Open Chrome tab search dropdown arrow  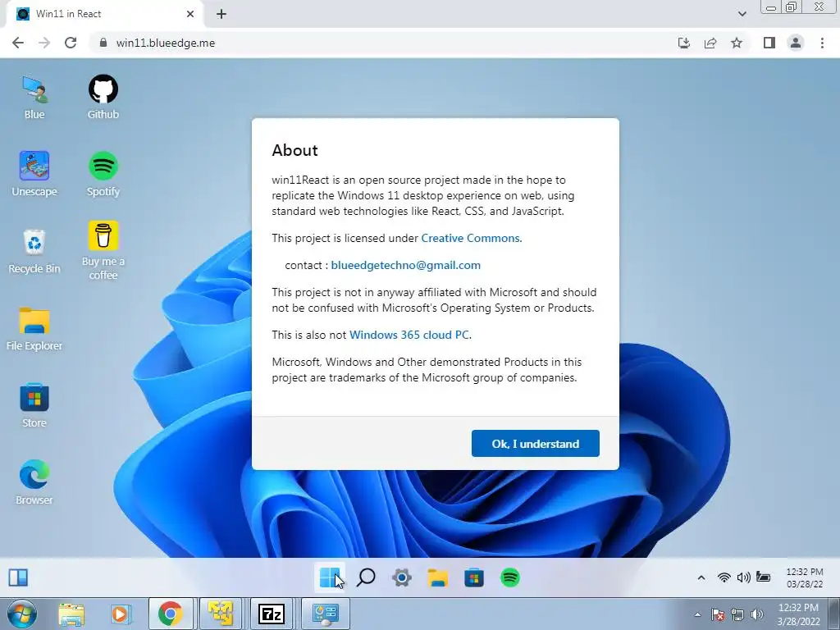coord(742,14)
